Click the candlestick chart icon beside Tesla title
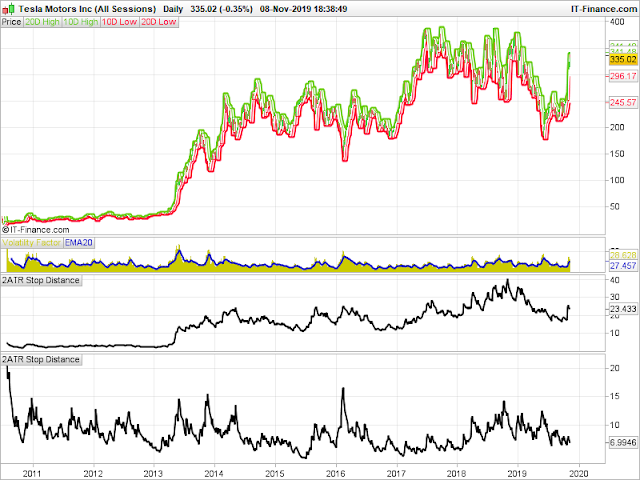Image resolution: width=640 pixels, height=480 pixels. pyautogui.click(x=9, y=8)
